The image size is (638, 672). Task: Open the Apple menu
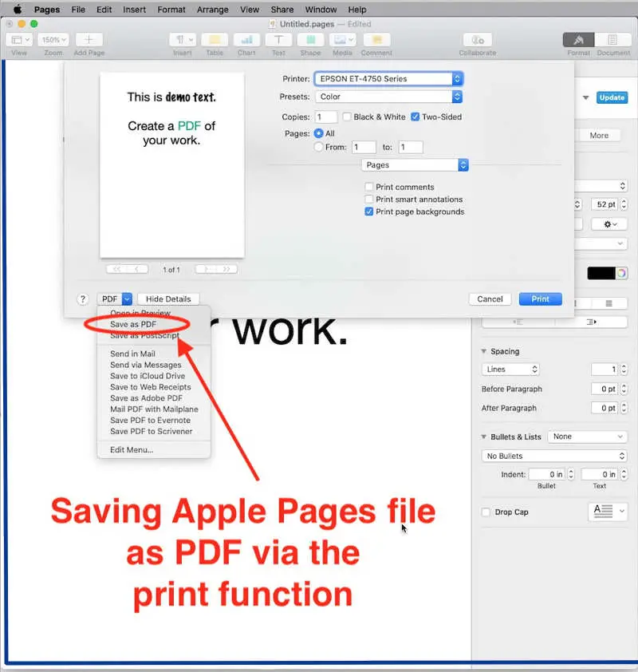[x=18, y=10]
